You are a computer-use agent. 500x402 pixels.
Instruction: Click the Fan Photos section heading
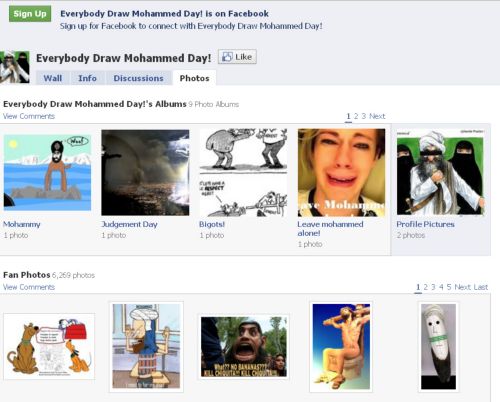point(27,275)
